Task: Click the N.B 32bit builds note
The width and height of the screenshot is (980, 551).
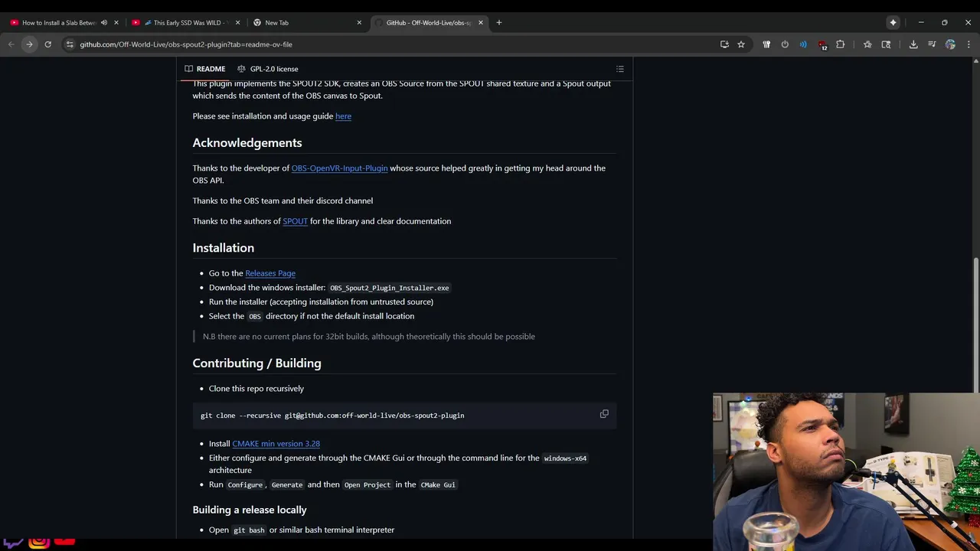Action: (369, 337)
